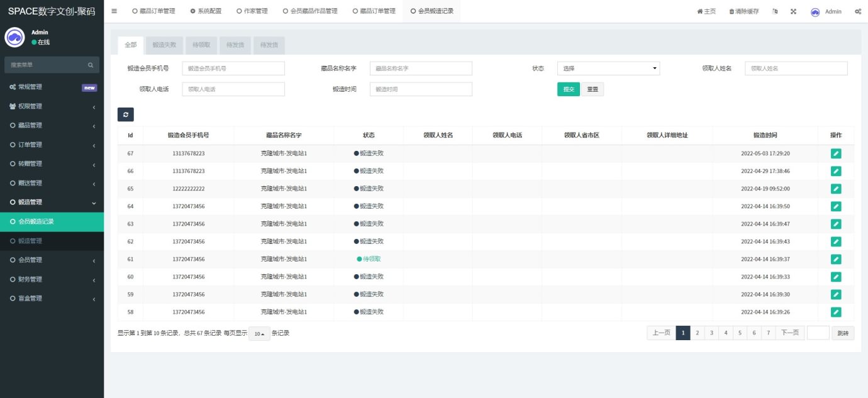Open the page size dropdown showing 10
Image resolution: width=868 pixels, height=398 pixels.
pos(259,334)
